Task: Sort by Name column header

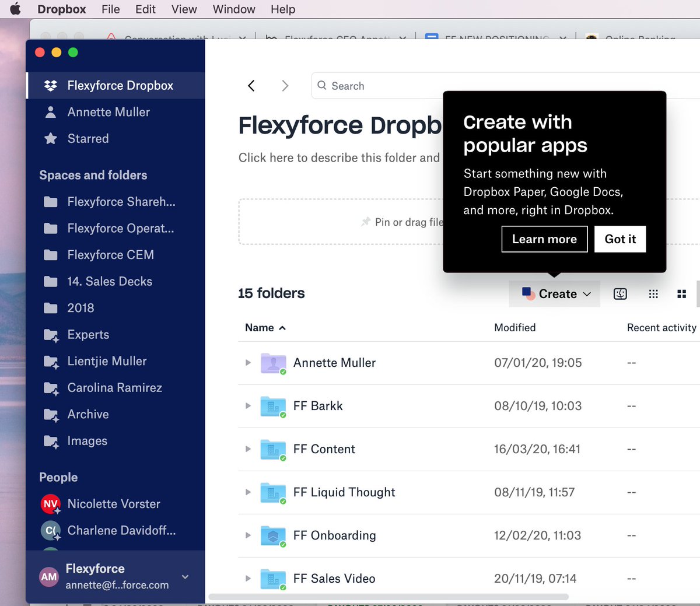Action: [x=265, y=328]
